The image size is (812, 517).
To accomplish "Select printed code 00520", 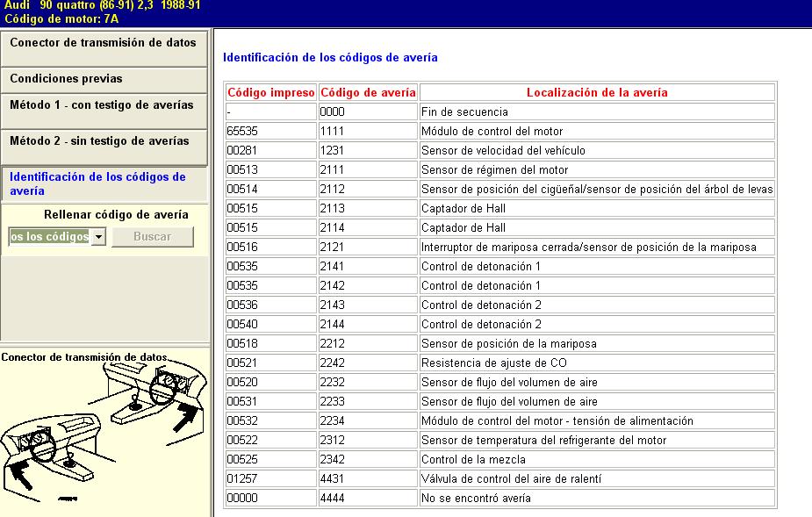I will pyautogui.click(x=271, y=383).
